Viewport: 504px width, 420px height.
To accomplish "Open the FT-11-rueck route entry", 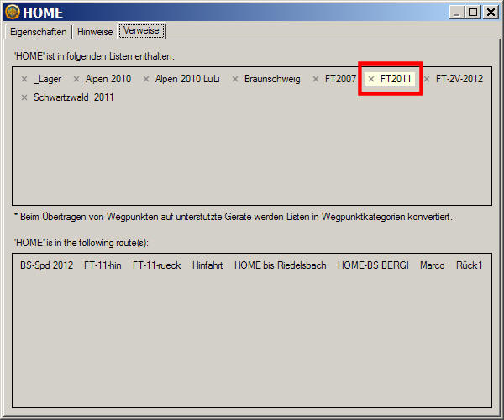I will (156, 265).
